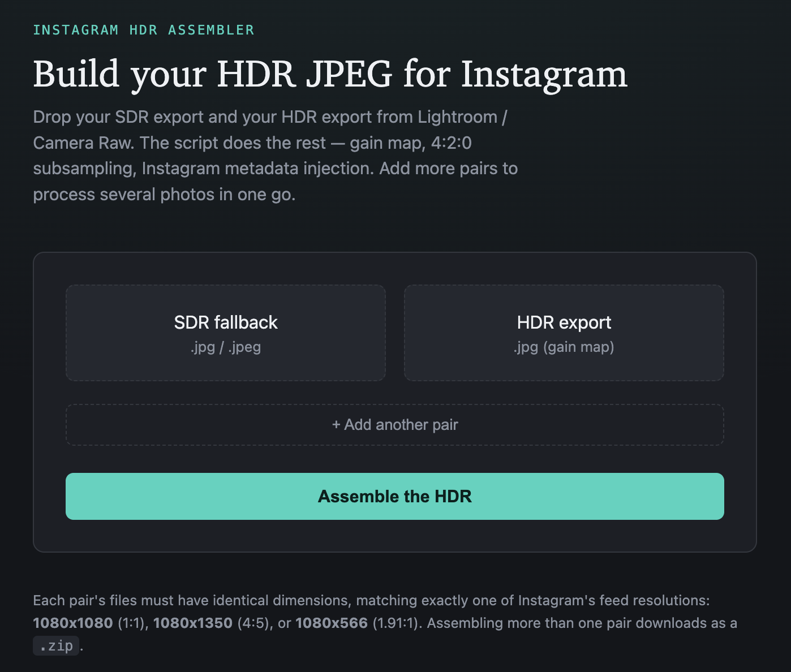Screen dimensions: 791x672
Task: Click the HDR export drop zone
Action: click(564, 333)
